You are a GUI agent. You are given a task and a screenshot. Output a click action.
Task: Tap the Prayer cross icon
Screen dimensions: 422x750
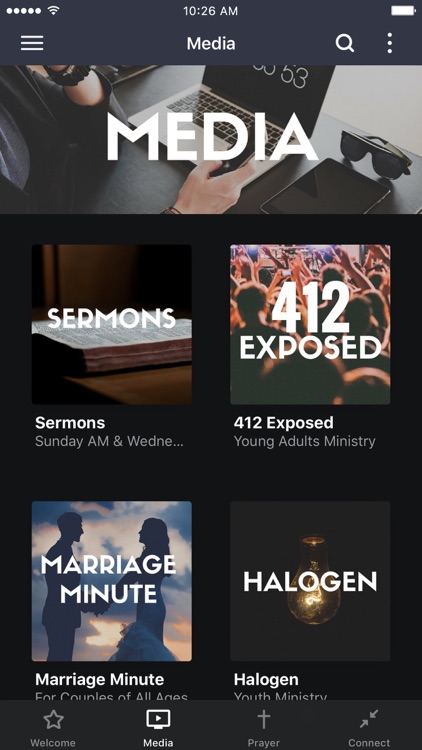(x=264, y=719)
